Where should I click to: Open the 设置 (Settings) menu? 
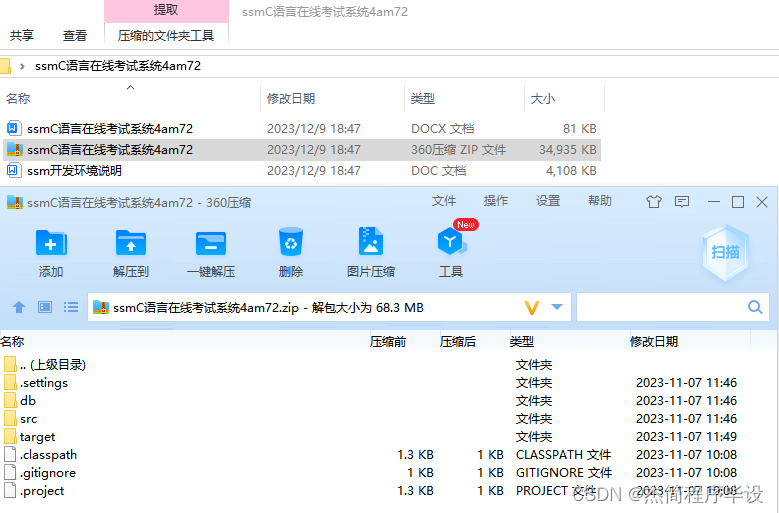[548, 201]
